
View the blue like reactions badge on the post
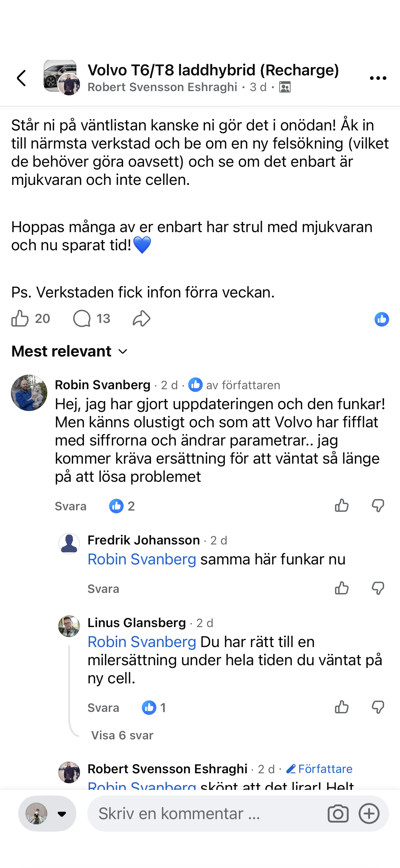(382, 319)
